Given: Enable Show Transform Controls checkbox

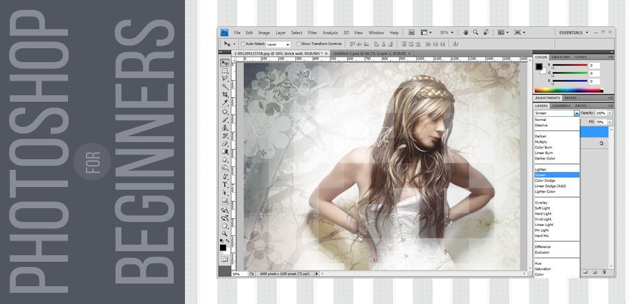Looking at the screenshot, I should pyautogui.click(x=299, y=44).
